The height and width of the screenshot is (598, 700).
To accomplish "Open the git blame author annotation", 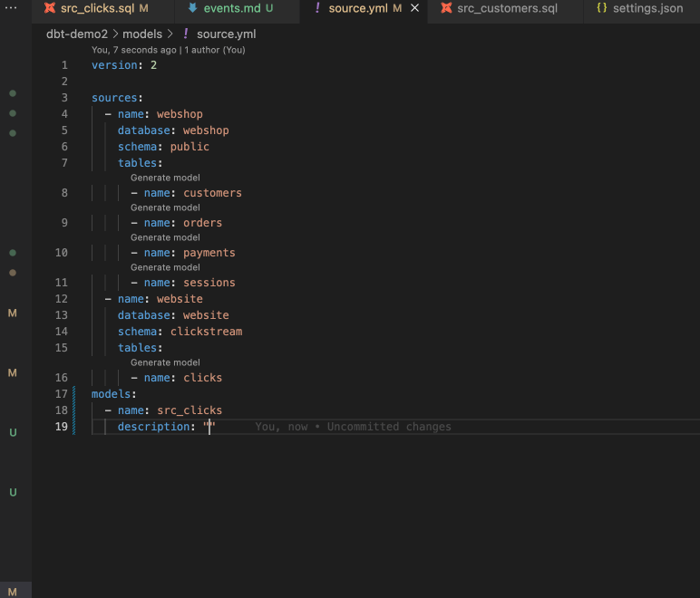I will 169,50.
